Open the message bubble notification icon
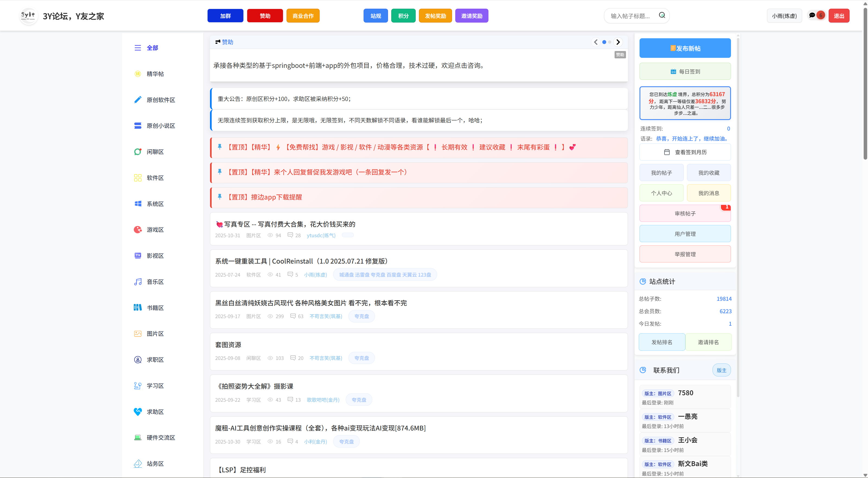868x478 pixels. [812, 15]
